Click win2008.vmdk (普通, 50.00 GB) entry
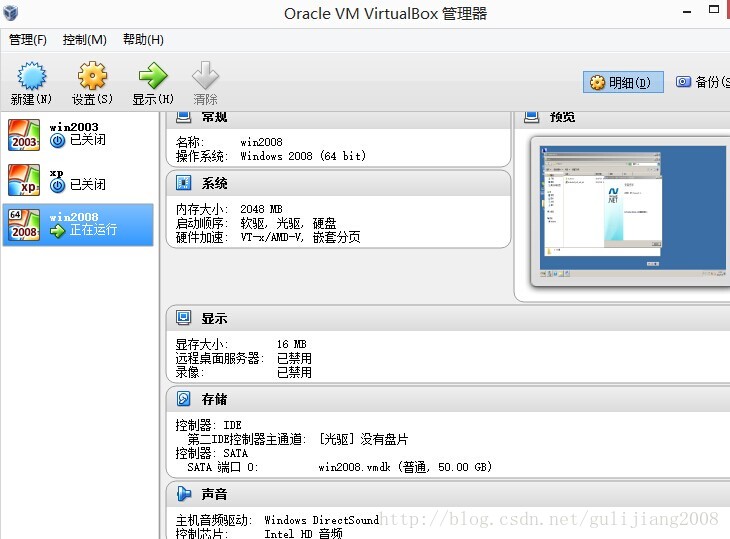This screenshot has width=730, height=539. pyautogui.click(x=405, y=467)
